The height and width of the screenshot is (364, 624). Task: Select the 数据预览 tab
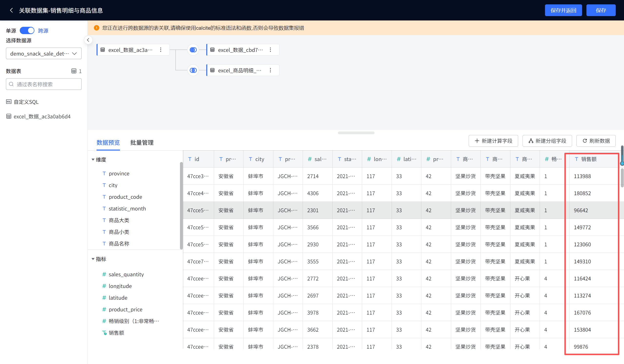pyautogui.click(x=108, y=143)
